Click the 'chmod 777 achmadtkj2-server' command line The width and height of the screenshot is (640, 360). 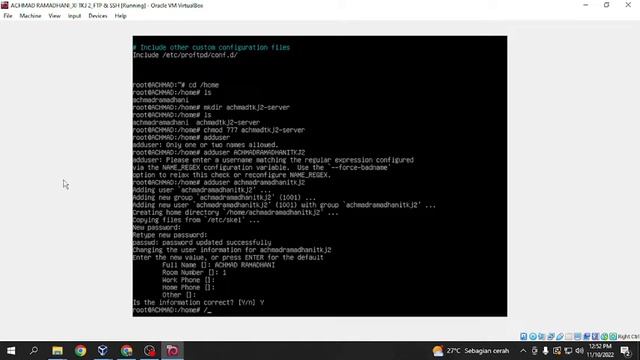click(219, 130)
